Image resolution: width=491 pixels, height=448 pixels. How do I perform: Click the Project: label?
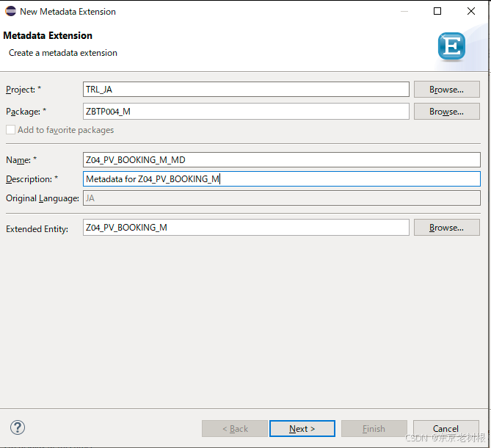point(23,90)
